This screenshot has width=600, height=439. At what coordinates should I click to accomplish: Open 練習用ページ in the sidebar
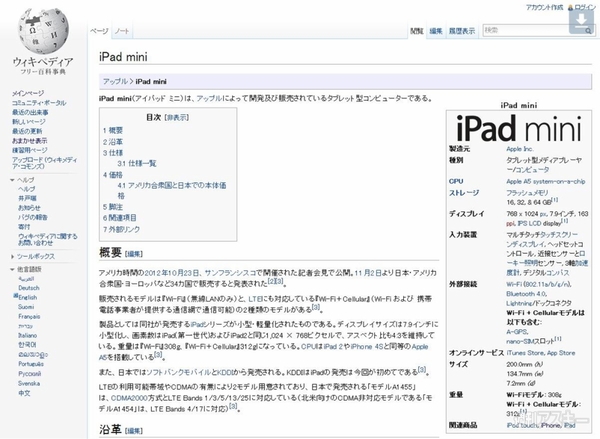click(x=30, y=150)
